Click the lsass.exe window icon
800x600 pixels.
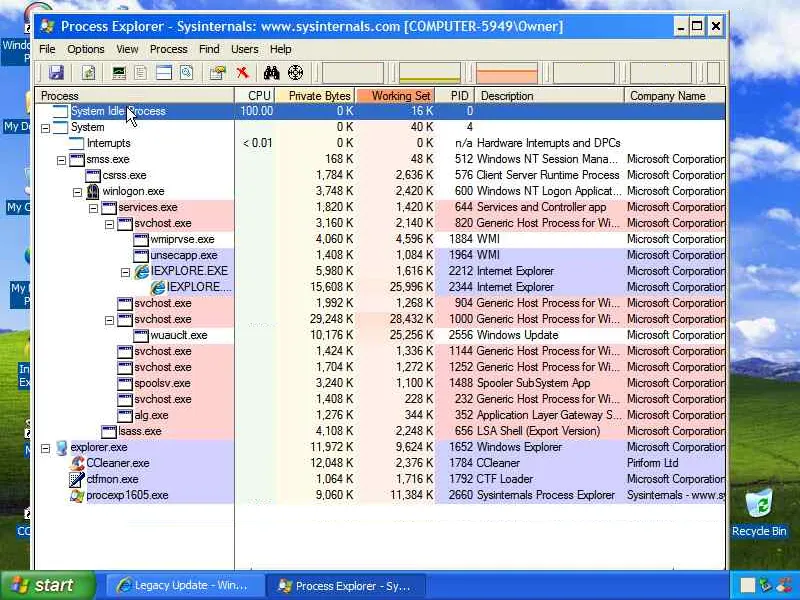pyautogui.click(x=109, y=432)
